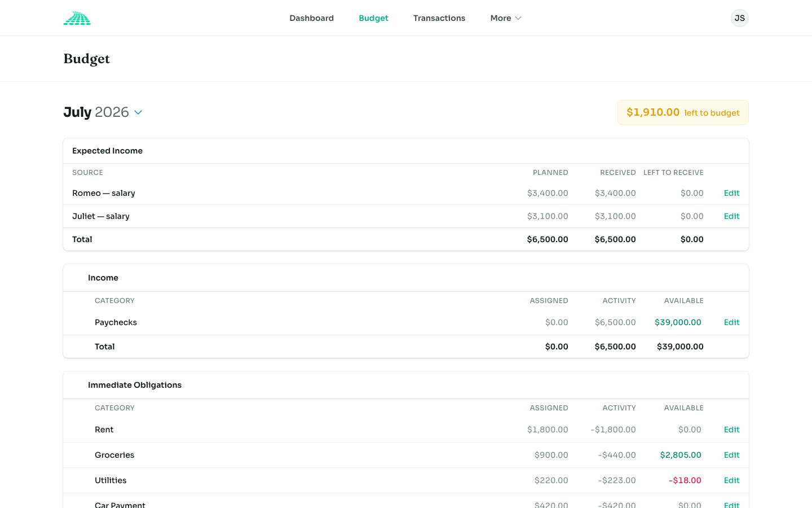Collapse the Immediate Obligations group header
This screenshot has width=812, height=508.
(406, 385)
